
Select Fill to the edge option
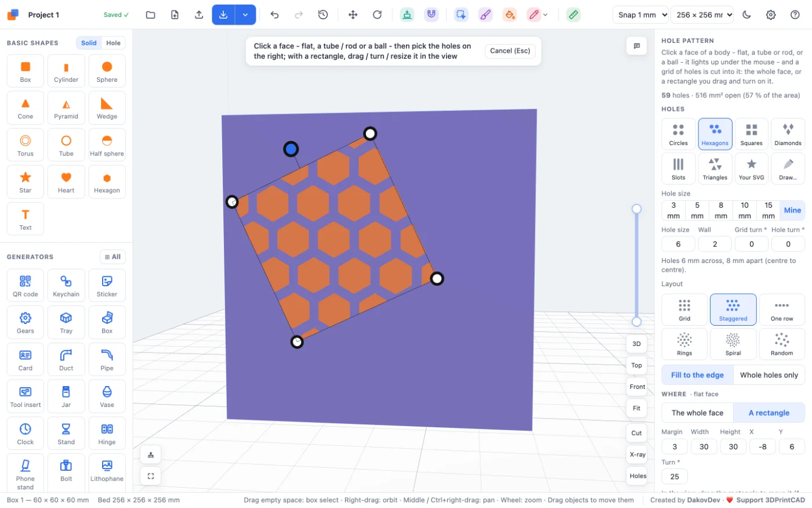[697, 375]
